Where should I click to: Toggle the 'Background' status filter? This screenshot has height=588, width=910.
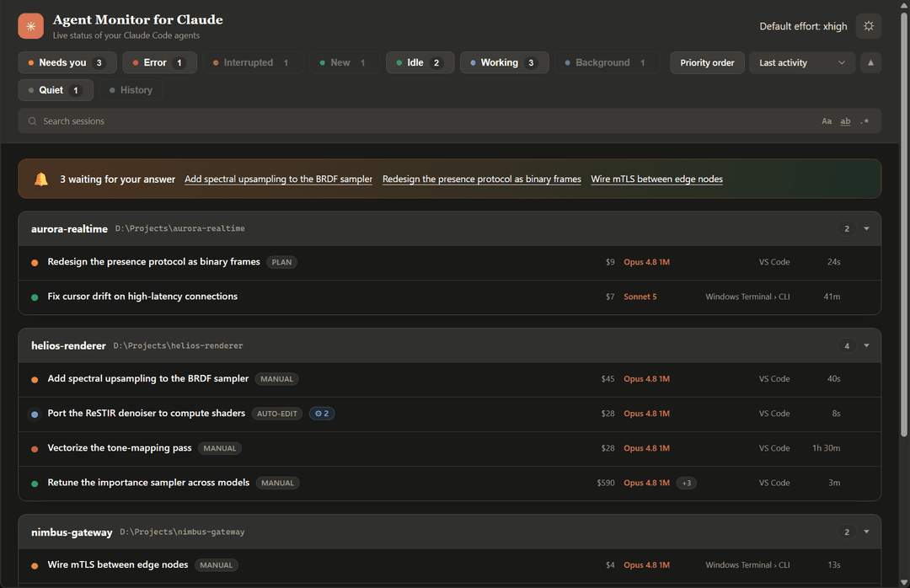point(607,62)
